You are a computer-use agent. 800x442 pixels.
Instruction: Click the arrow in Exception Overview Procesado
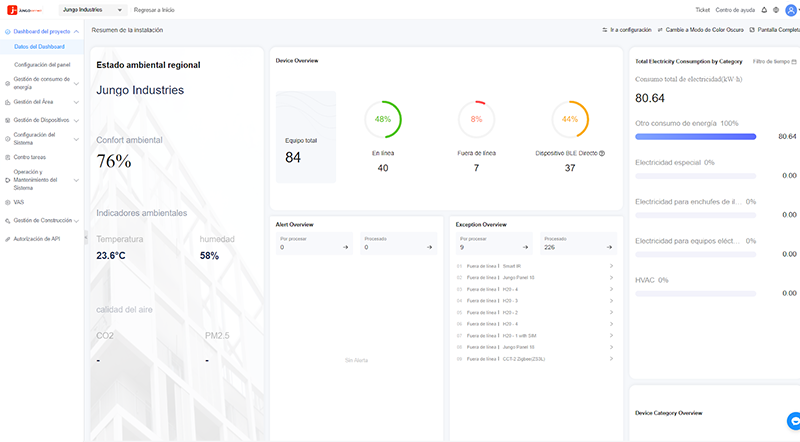click(x=609, y=247)
